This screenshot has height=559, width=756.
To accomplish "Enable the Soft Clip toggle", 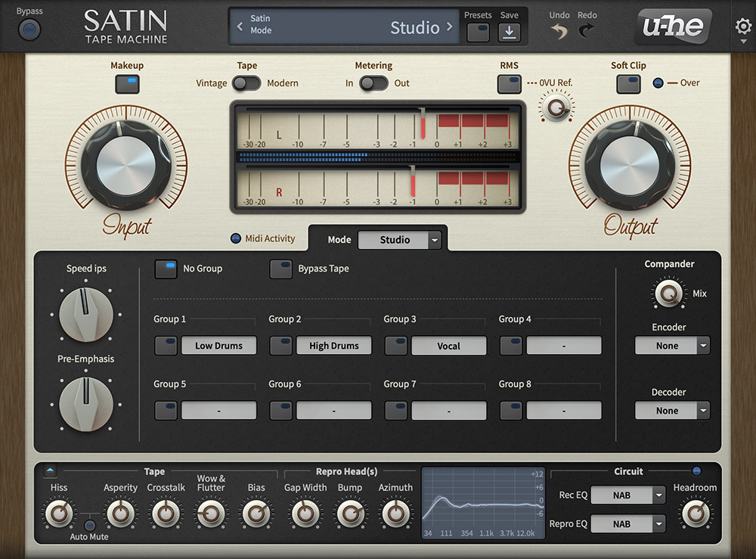I will [628, 84].
